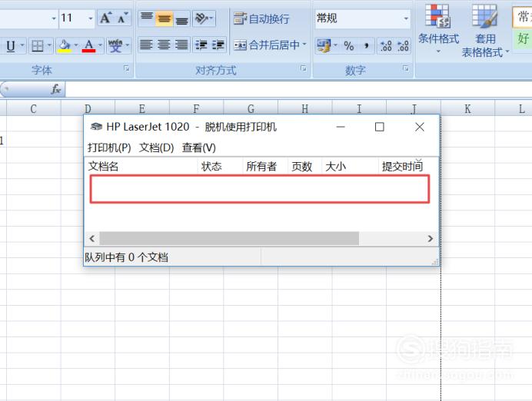Click the HP LaserJet printer title icon

[x=96, y=127]
